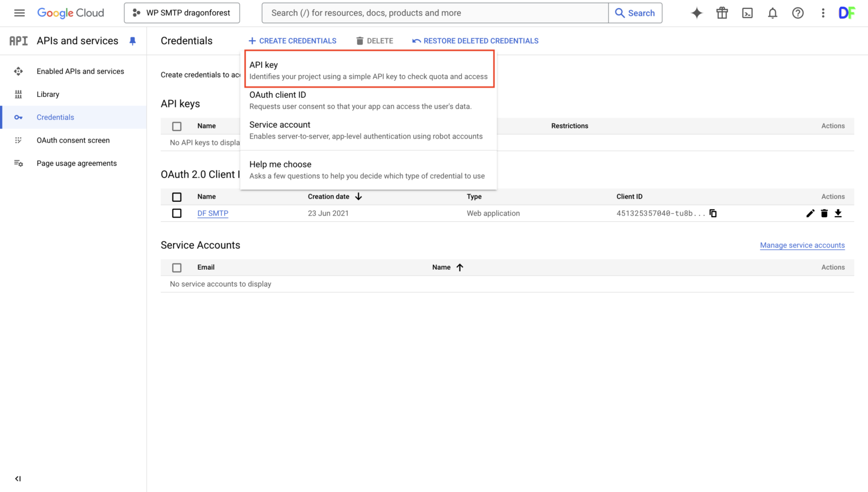The height and width of the screenshot is (492, 868).
Task: Select all service accounts checkbox
Action: click(x=177, y=267)
